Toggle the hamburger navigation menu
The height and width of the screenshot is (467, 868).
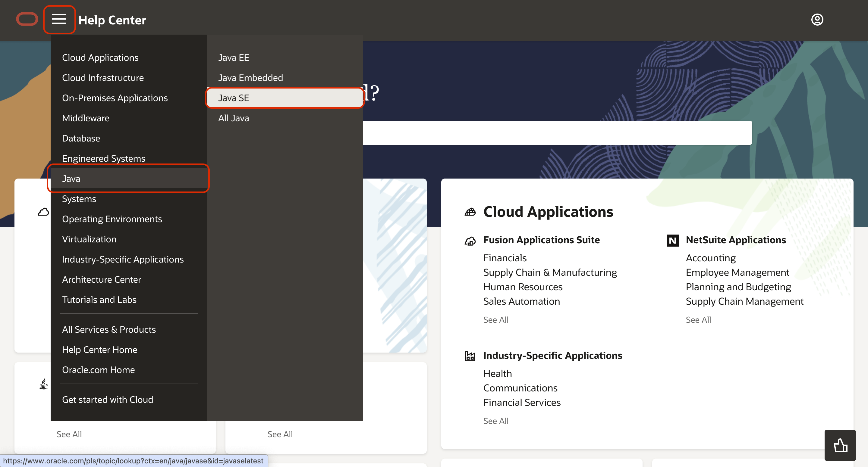(x=59, y=19)
